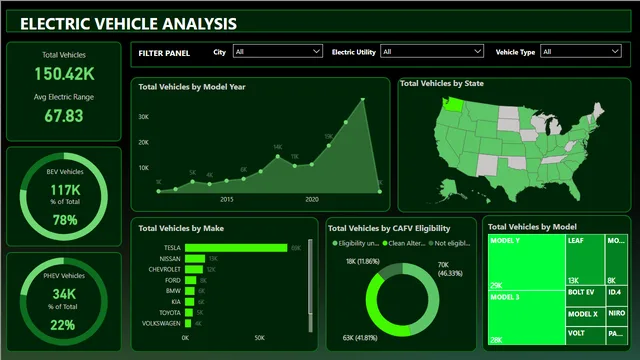Screen dimensions: 640x360
Task: Select the MO... 8K treemap tile
Action: pyautogui.click(x=616, y=260)
